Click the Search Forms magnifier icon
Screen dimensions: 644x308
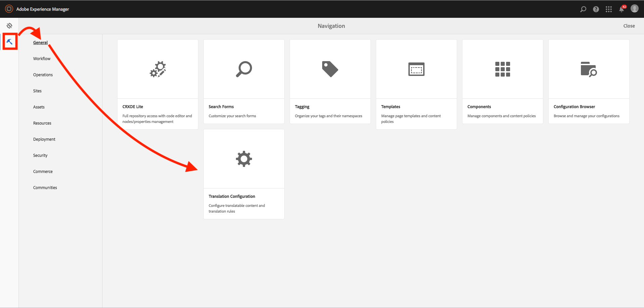244,69
